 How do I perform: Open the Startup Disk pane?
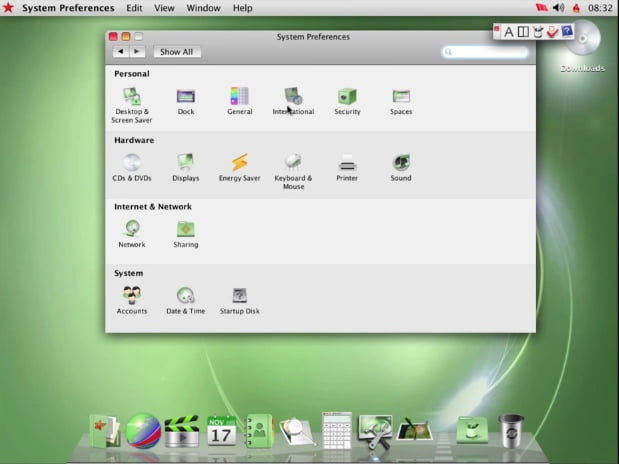[239, 296]
